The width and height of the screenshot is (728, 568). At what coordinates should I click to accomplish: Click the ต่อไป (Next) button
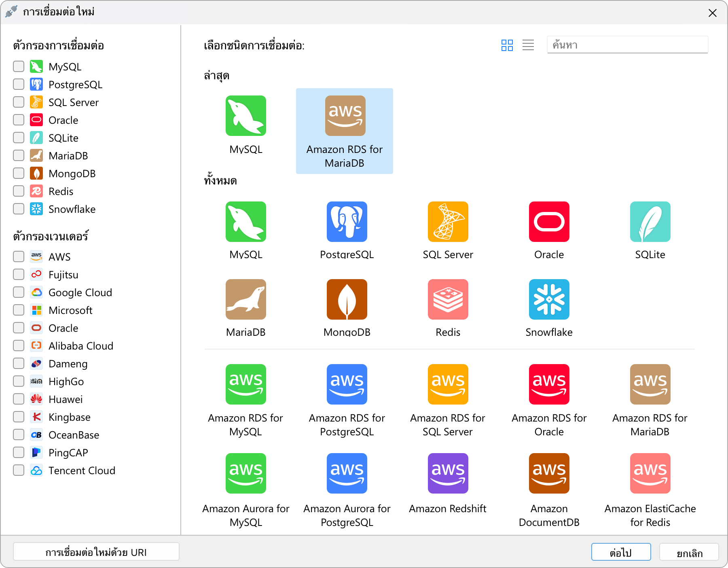tap(621, 552)
